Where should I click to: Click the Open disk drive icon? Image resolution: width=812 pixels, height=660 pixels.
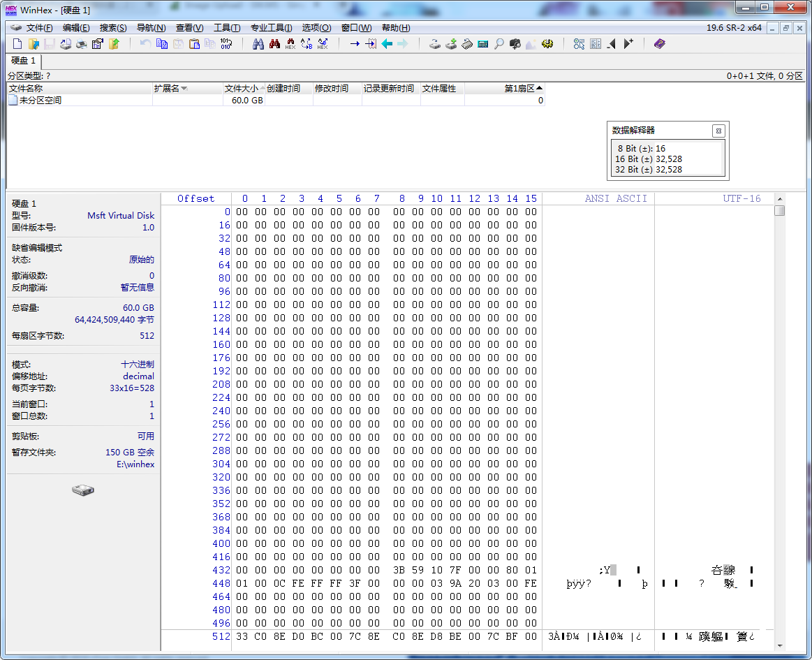(x=435, y=44)
